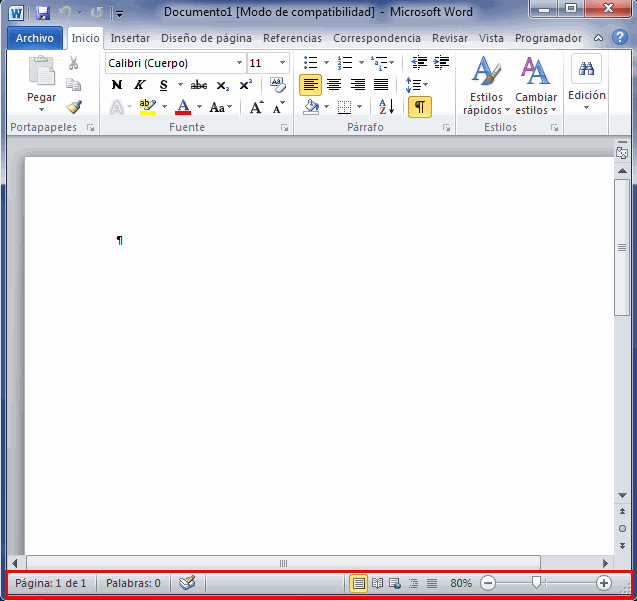Open the borders dropdown arrow
Viewport: 637px width, 601px height.
[x=360, y=107]
